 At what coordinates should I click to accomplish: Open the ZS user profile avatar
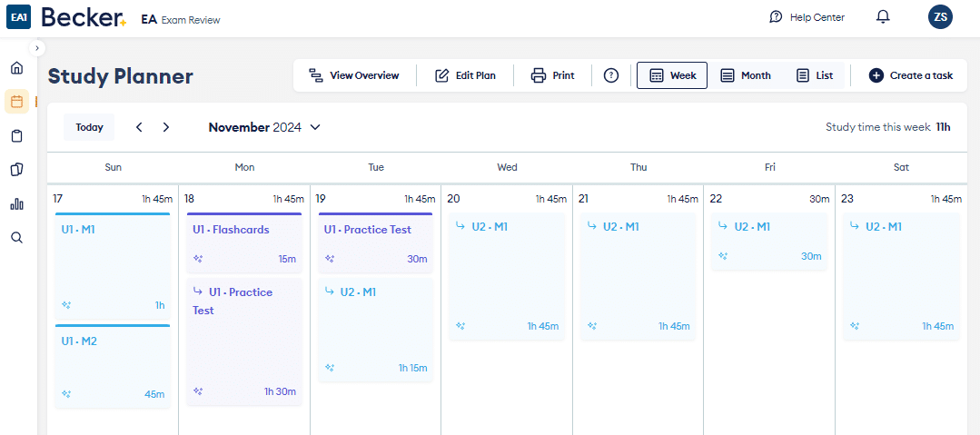coord(941,17)
